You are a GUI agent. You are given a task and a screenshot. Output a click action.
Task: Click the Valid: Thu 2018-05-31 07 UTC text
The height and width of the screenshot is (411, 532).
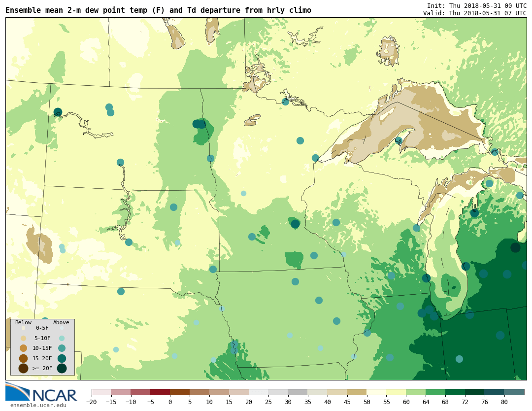pyautogui.click(x=475, y=13)
